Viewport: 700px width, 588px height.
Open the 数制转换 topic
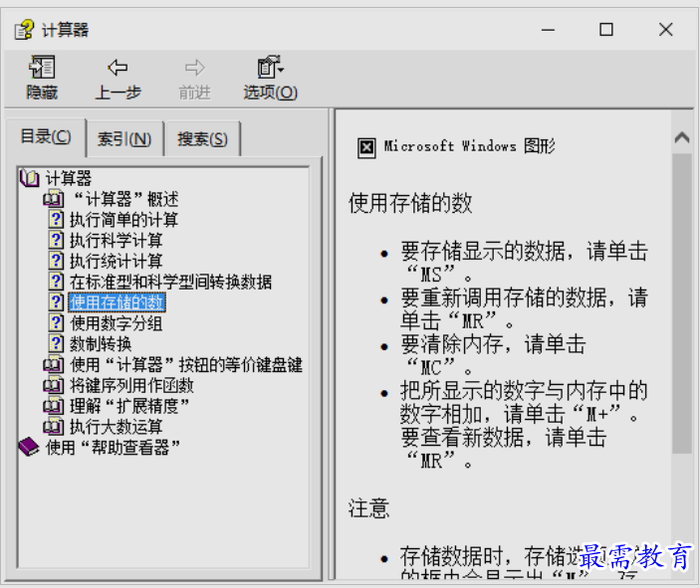[101, 344]
